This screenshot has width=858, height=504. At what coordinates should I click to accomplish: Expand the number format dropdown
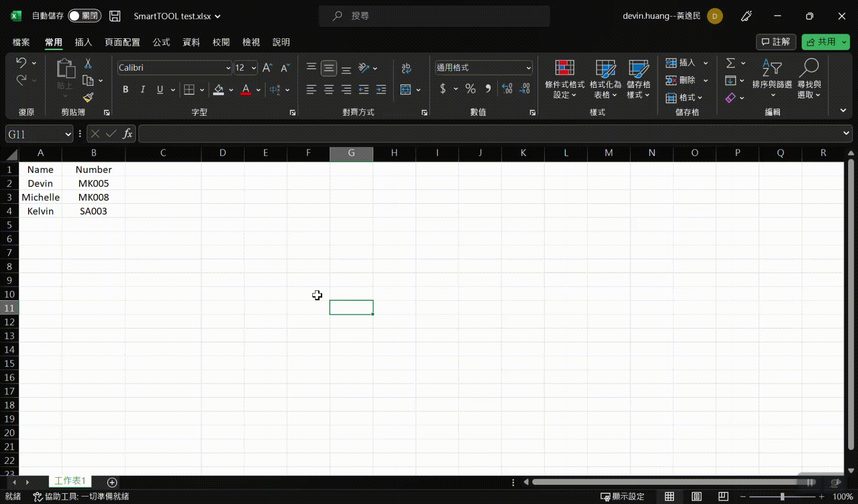(x=528, y=68)
